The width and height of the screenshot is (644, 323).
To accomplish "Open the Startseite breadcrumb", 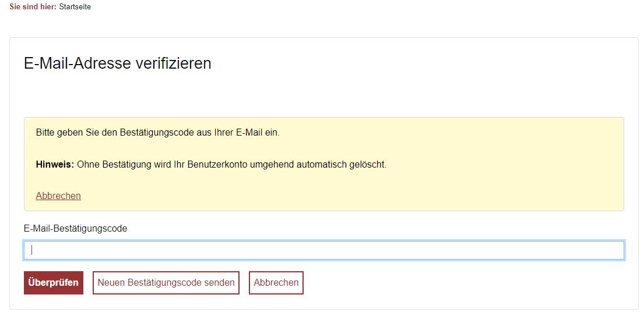I will pos(75,6).
